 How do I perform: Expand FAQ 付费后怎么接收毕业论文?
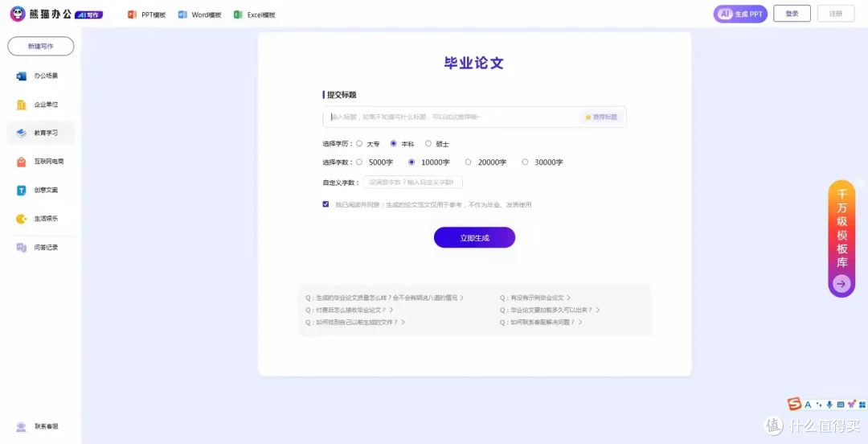coord(350,310)
